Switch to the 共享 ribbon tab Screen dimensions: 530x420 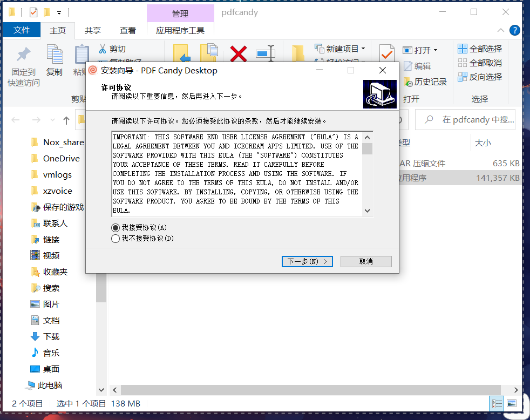(x=93, y=30)
